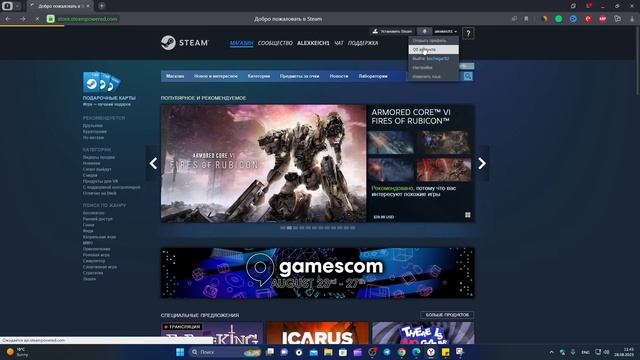Show next featured game with right arrow
640x360 pixels.
tap(482, 163)
